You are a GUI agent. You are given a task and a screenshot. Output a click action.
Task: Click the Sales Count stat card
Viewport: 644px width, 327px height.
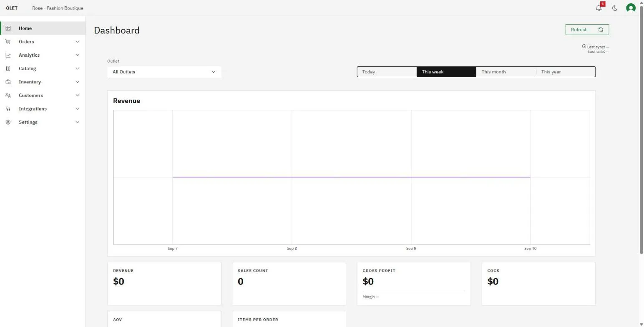pyautogui.click(x=289, y=284)
